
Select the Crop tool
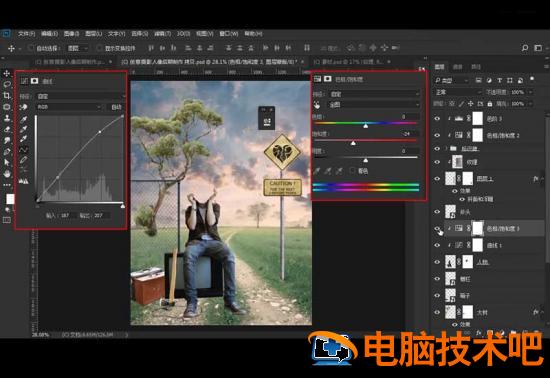7,95
